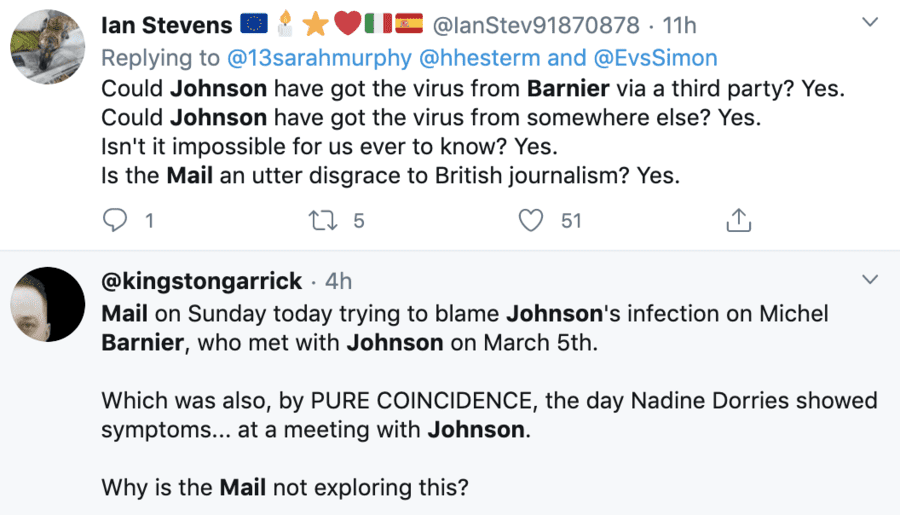Image resolution: width=900 pixels, height=515 pixels.
Task: Expand chevron menu on kingstongarrick's tweet
Action: click(870, 279)
